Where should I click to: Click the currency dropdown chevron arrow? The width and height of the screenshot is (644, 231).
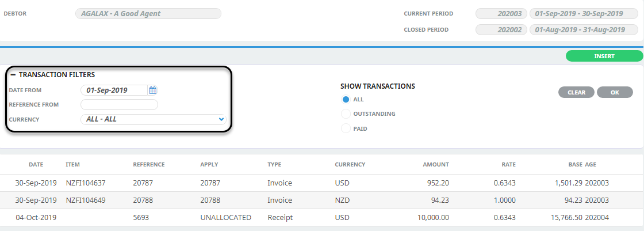click(221, 119)
